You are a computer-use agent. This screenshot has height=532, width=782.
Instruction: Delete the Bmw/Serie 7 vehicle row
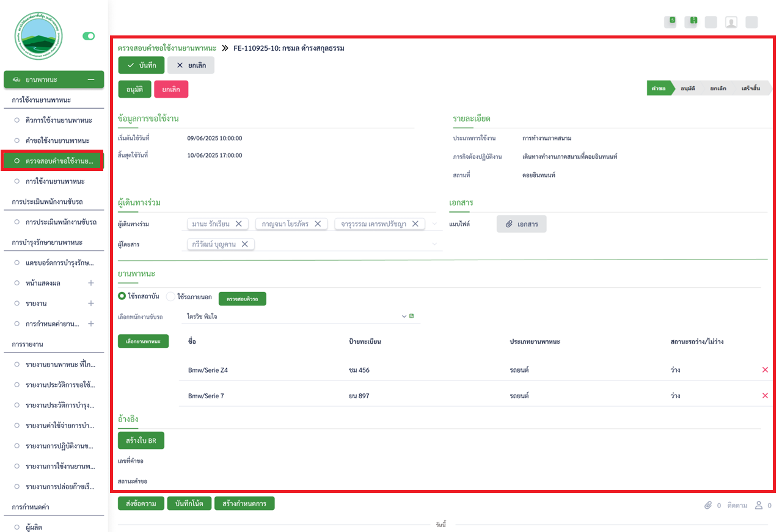[x=765, y=396]
